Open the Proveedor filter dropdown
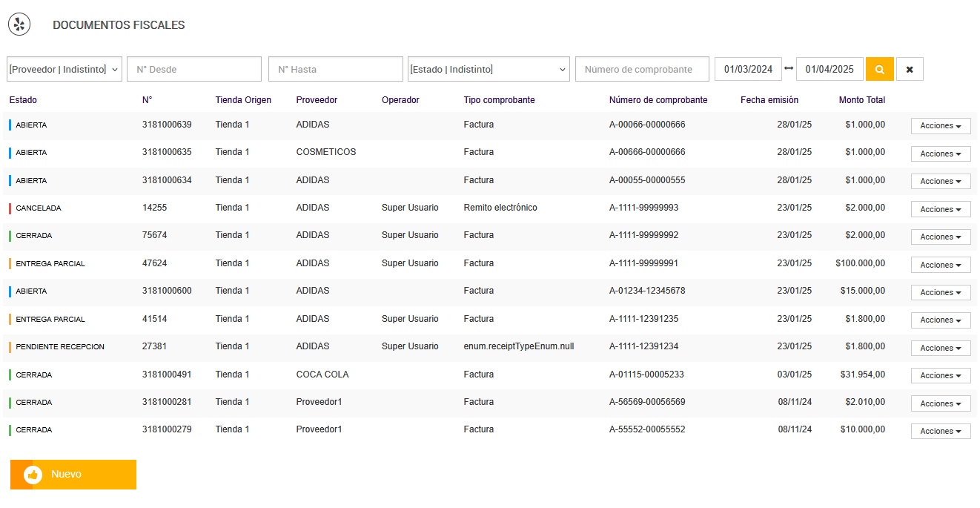 [64, 69]
